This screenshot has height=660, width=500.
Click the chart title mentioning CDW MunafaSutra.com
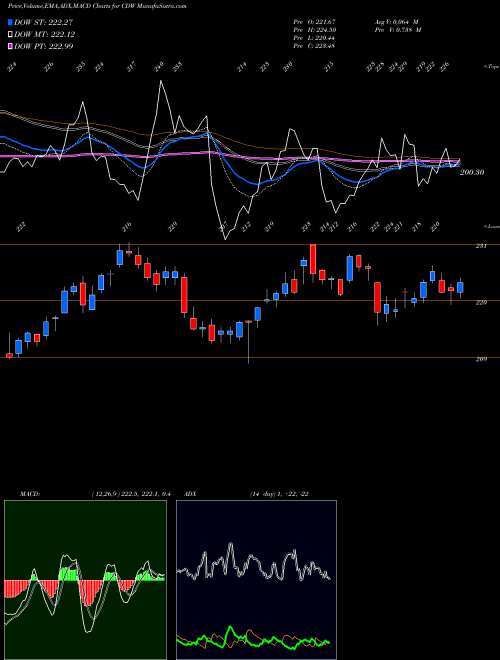[97, 6]
